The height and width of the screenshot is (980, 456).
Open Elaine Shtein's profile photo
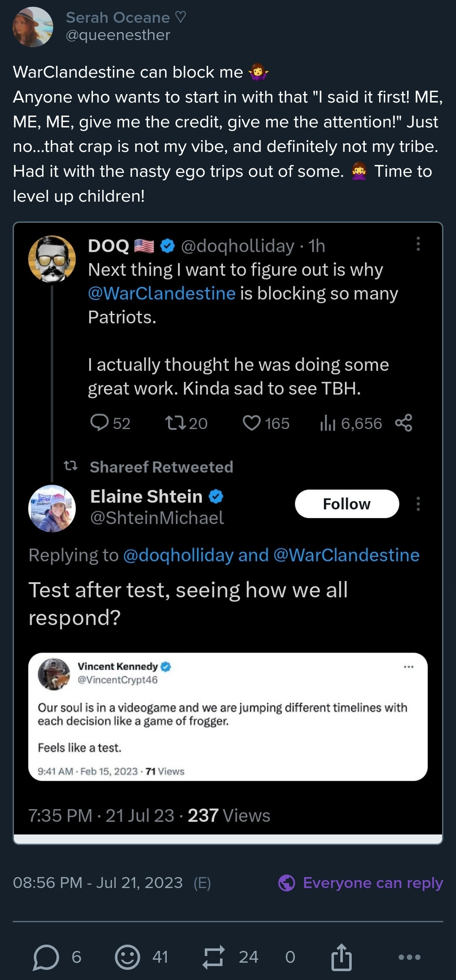click(x=52, y=508)
